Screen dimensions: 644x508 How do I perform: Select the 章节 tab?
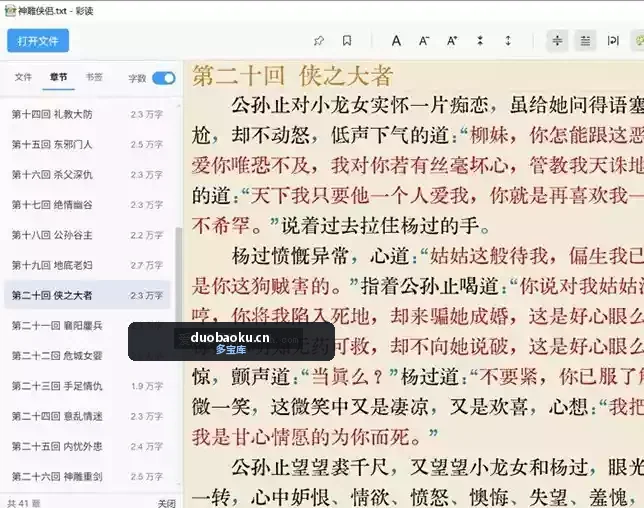[x=58, y=77]
